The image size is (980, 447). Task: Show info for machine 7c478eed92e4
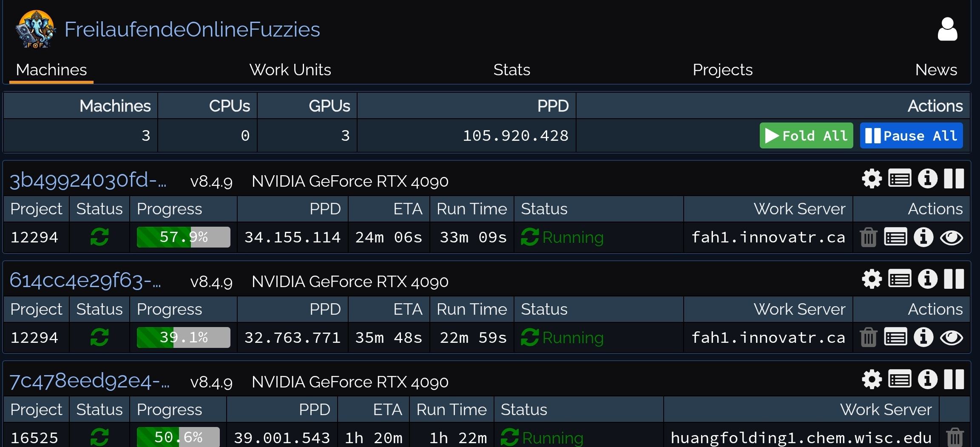click(927, 379)
